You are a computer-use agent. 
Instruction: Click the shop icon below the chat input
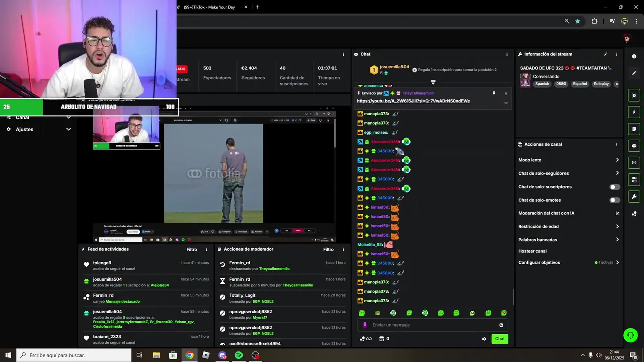coord(381,339)
